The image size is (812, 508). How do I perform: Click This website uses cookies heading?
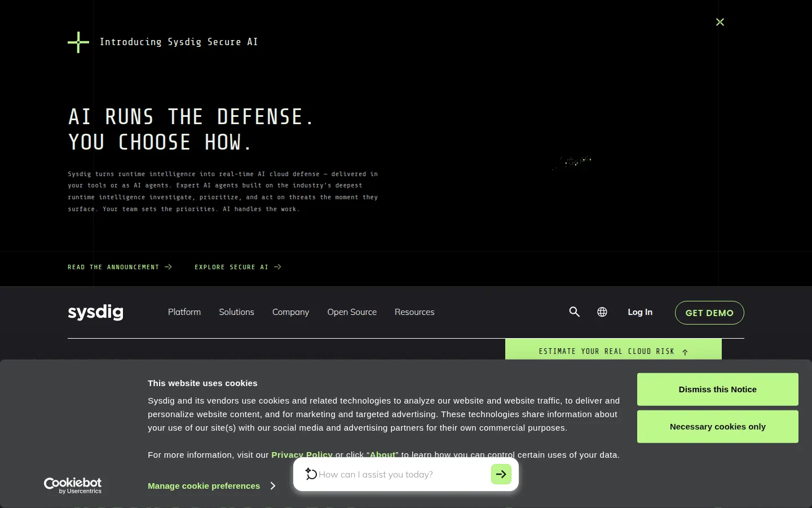202,383
